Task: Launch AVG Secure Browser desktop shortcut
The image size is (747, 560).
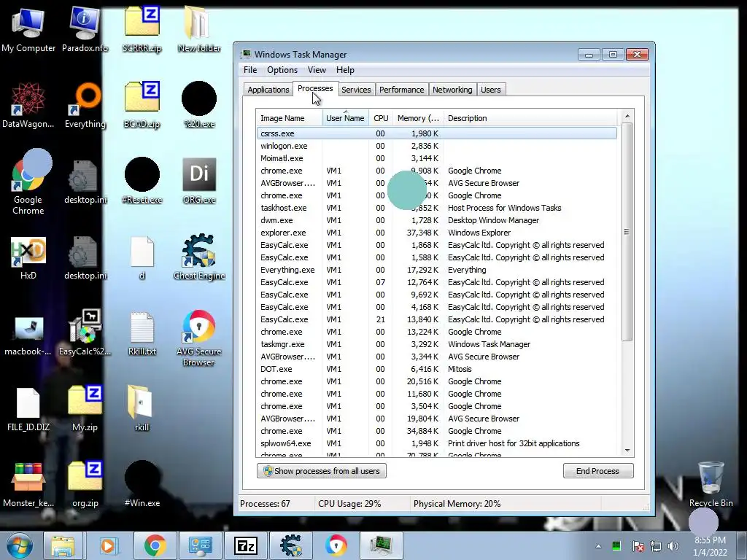Action: point(199,338)
